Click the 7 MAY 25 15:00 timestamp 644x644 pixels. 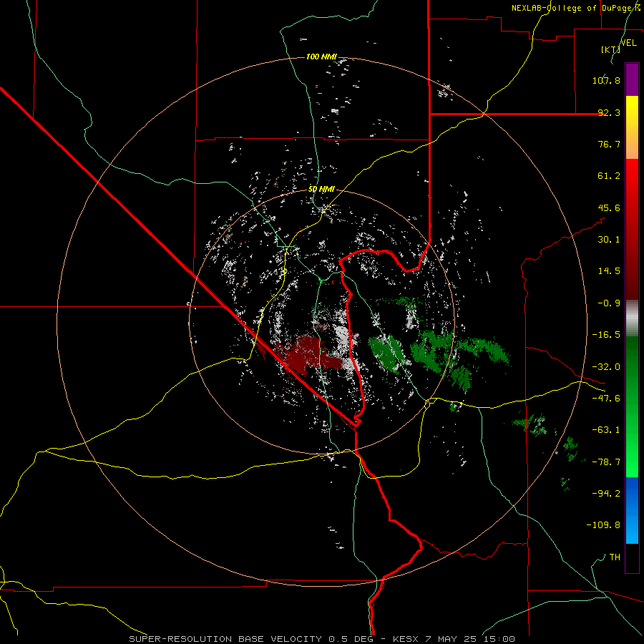[x=470, y=639]
